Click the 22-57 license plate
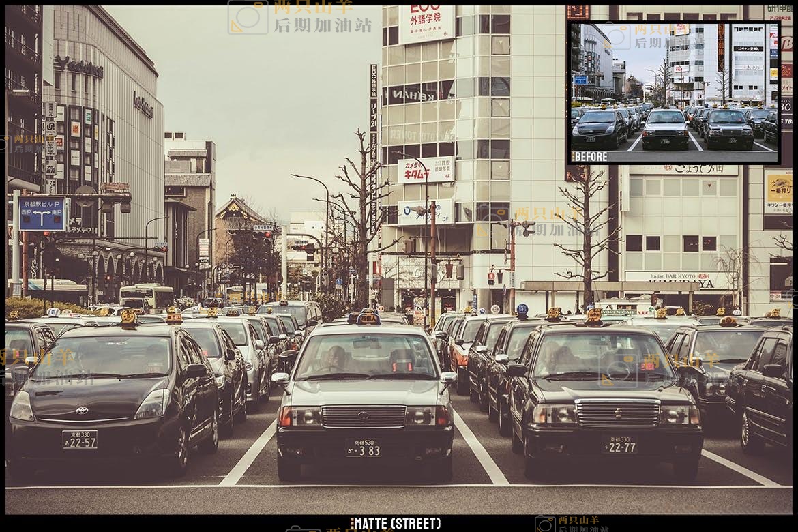The height and width of the screenshot is (532, 798). click(80, 439)
